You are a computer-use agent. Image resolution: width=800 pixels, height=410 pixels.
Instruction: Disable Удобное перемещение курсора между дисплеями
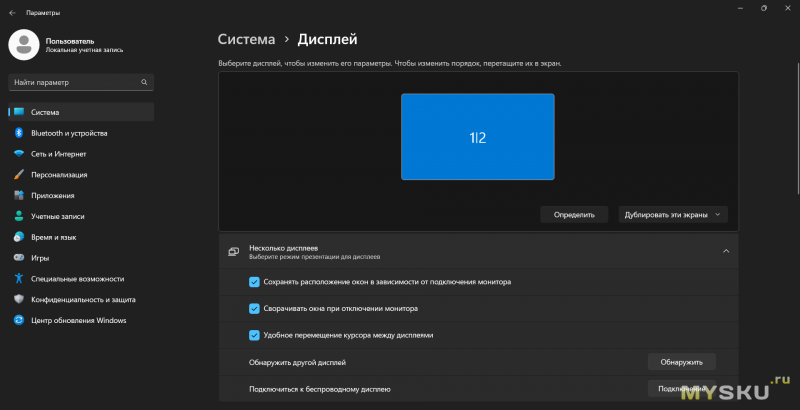pyautogui.click(x=254, y=335)
